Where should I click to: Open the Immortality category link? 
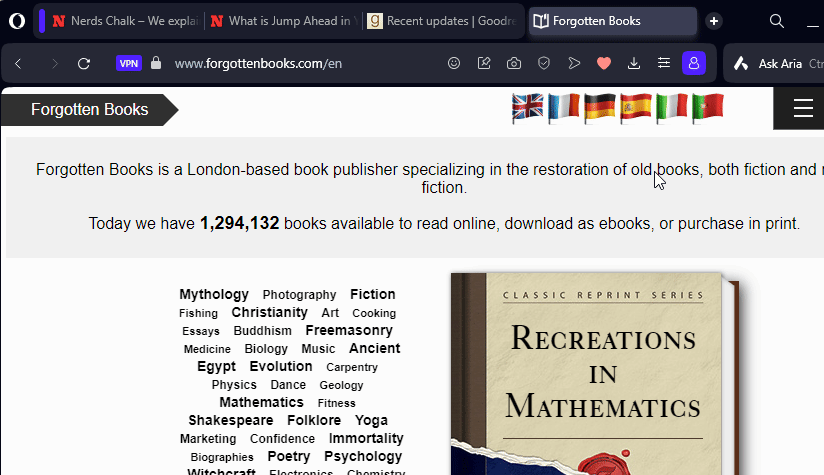pyautogui.click(x=366, y=438)
